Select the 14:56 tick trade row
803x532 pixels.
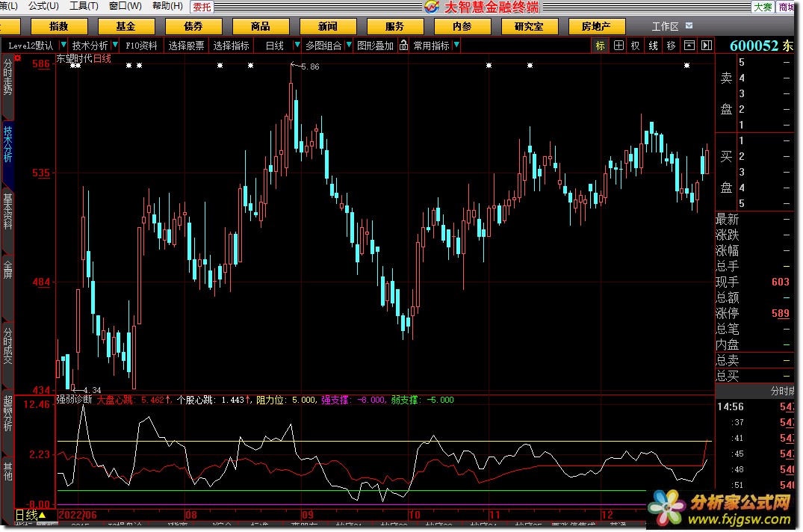pyautogui.click(x=755, y=406)
